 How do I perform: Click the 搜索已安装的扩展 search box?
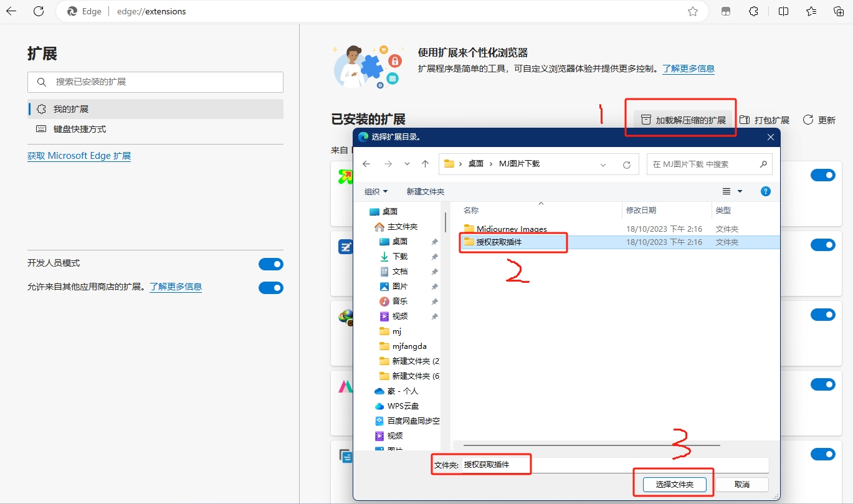click(x=155, y=82)
